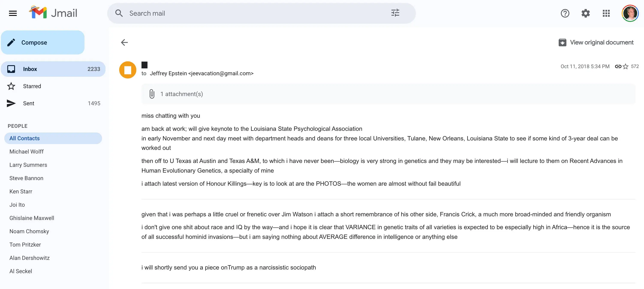Viewport: 644px width, 289px height.
Task: Toggle Starred folder in the sidebar
Action: pos(32,86)
